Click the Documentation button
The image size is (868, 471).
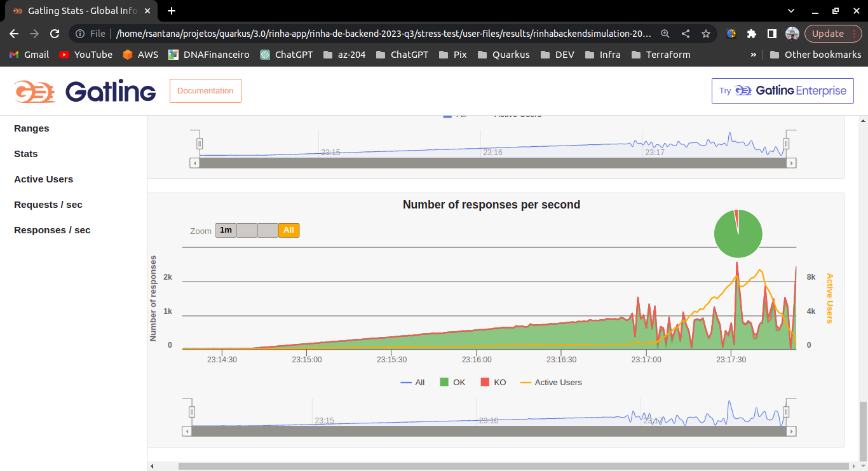(205, 90)
